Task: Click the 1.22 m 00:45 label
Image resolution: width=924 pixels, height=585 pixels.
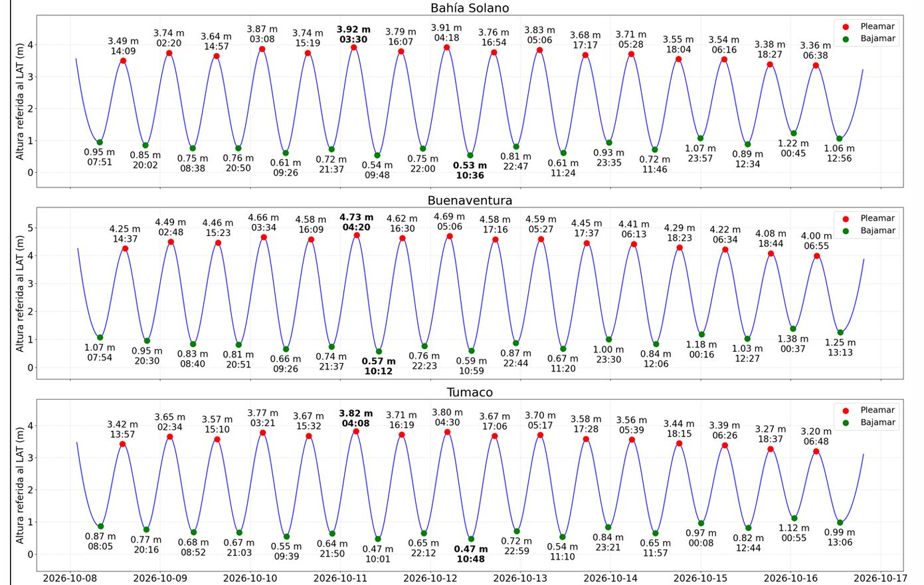Action: (x=793, y=148)
